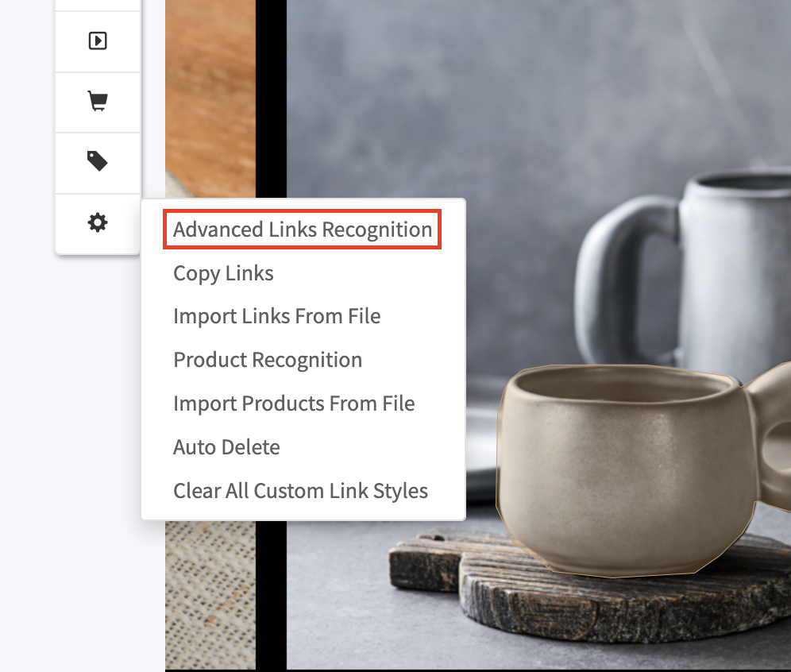Select the Auto Delete option
The width and height of the screenshot is (791, 672).
tap(226, 447)
